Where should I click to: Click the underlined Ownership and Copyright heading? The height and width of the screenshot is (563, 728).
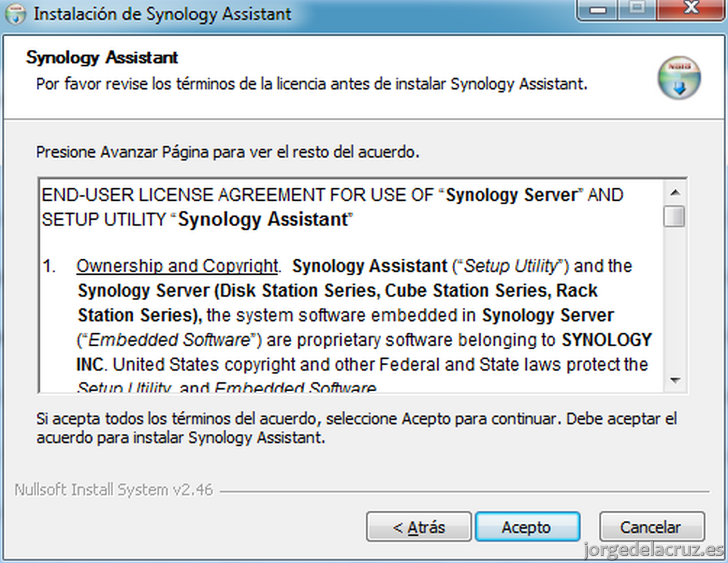point(177,266)
